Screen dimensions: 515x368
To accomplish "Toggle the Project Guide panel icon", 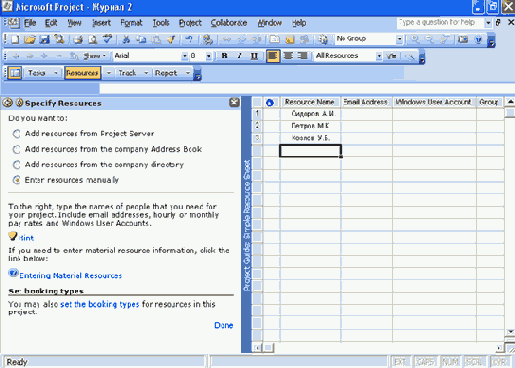I will point(15,73).
